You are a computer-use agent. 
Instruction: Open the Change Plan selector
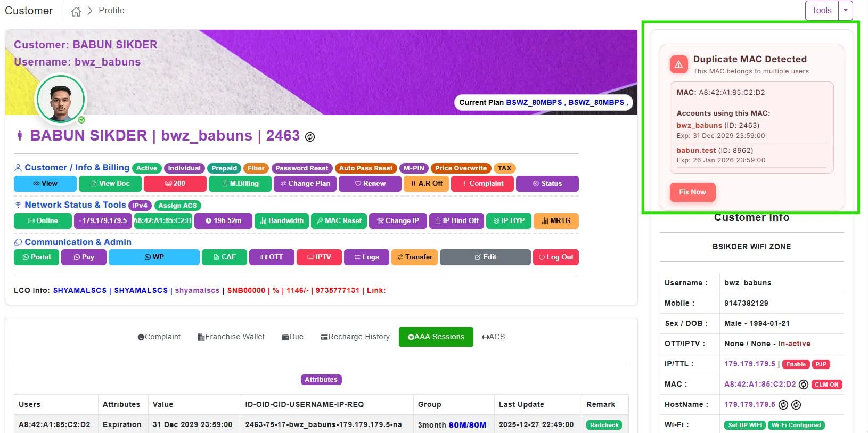[305, 184]
